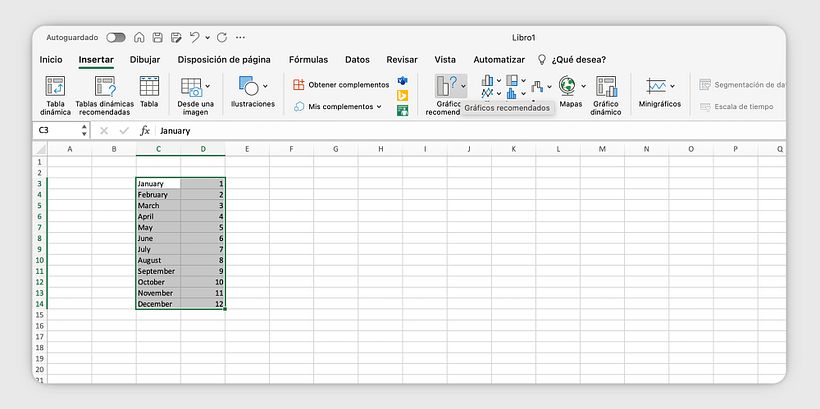This screenshot has height=409, width=820.
Task: Select the cell with value 12
Action: 203,304
